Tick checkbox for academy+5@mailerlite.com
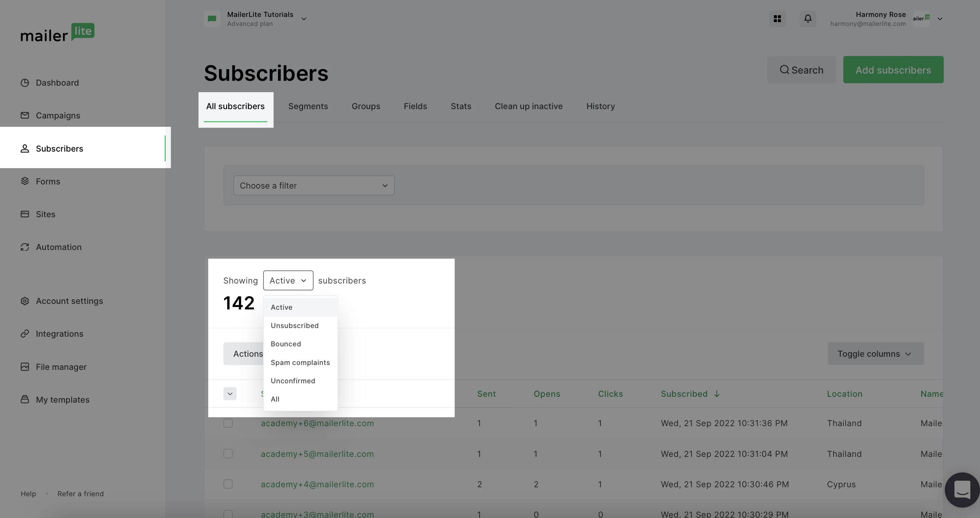 228,454
